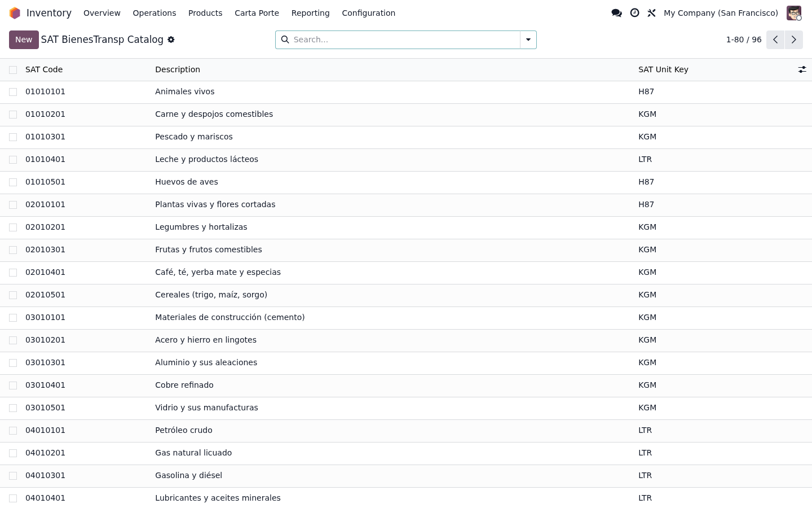812x508 pixels.
Task: Expand the search filter options dropdown
Action: point(528,40)
